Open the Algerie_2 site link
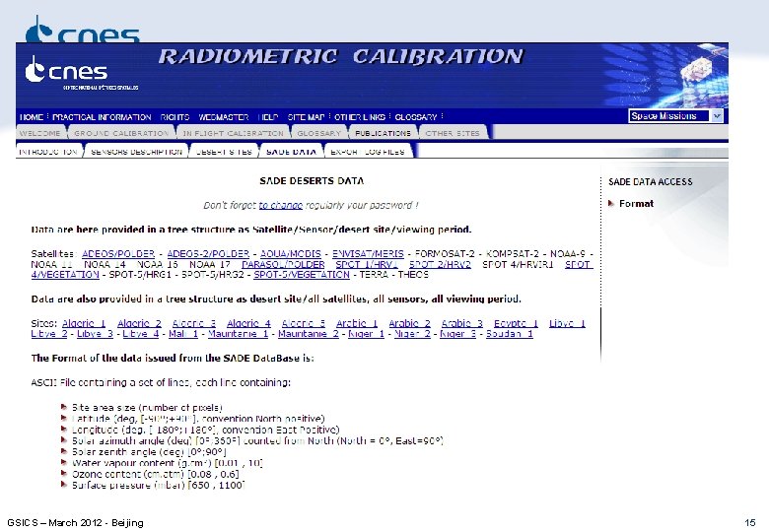The height and width of the screenshot is (532, 769). [139, 323]
